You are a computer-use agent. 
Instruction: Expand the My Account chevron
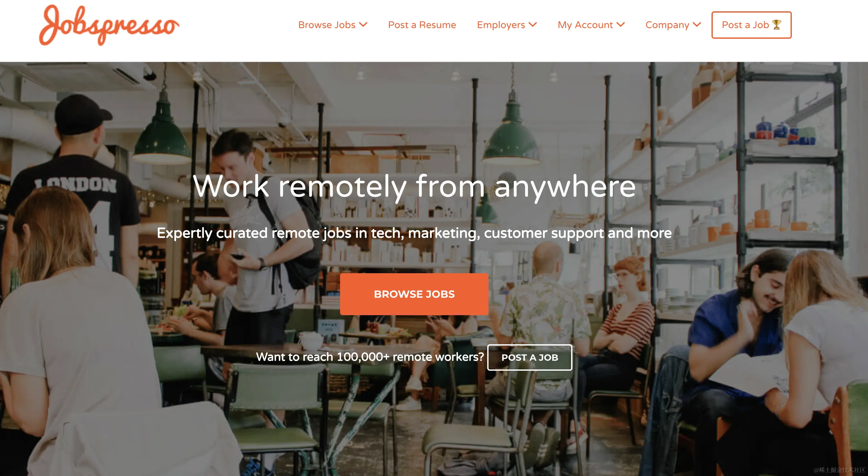pyautogui.click(x=621, y=25)
